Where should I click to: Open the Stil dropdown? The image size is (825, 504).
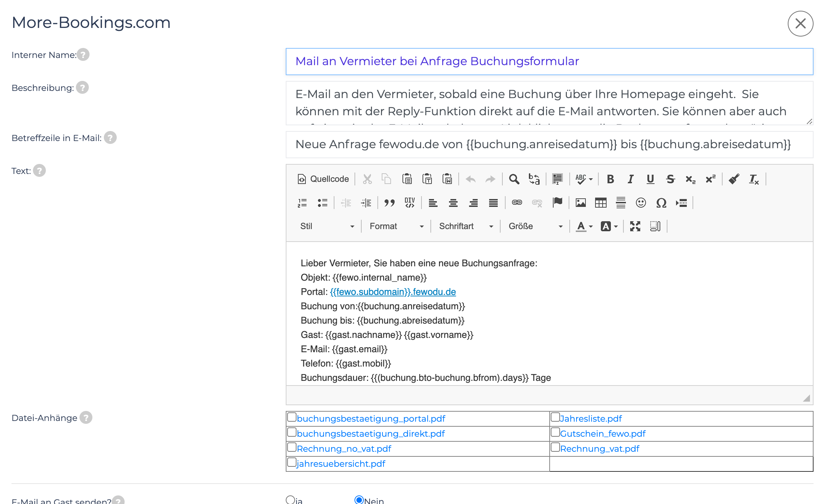click(327, 226)
